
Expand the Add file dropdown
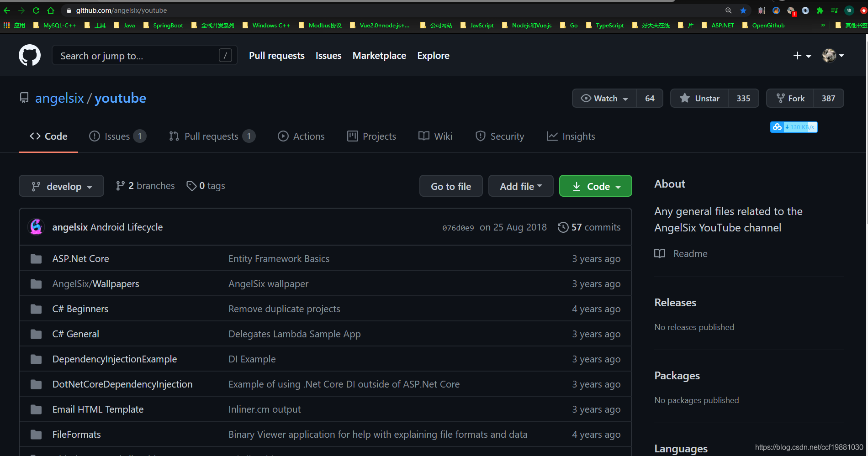521,186
